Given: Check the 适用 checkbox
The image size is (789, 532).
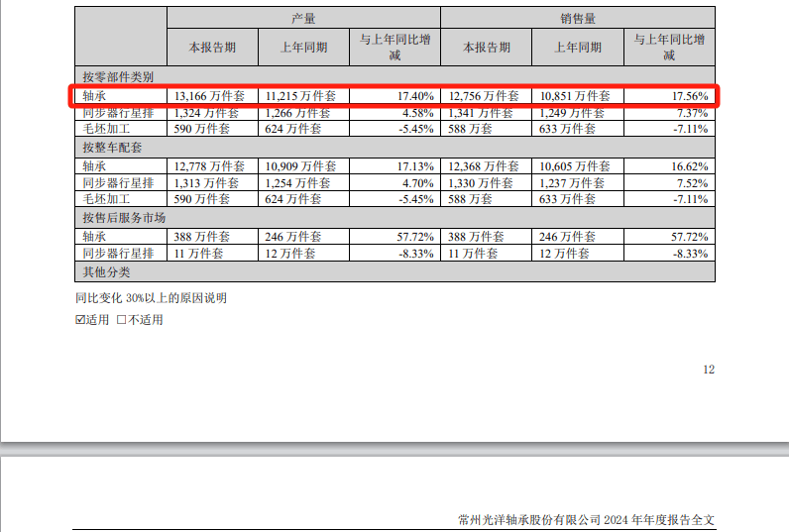Looking at the screenshot, I should tap(81, 320).
